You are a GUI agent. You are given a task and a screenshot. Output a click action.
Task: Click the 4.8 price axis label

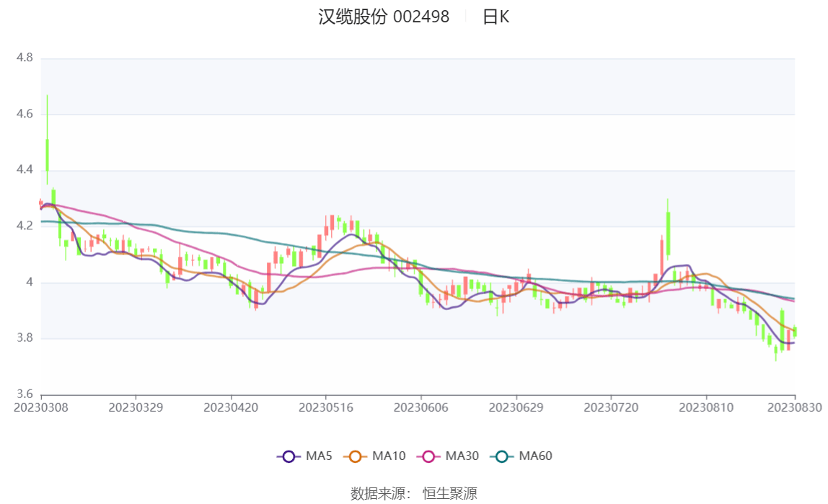coord(25,58)
